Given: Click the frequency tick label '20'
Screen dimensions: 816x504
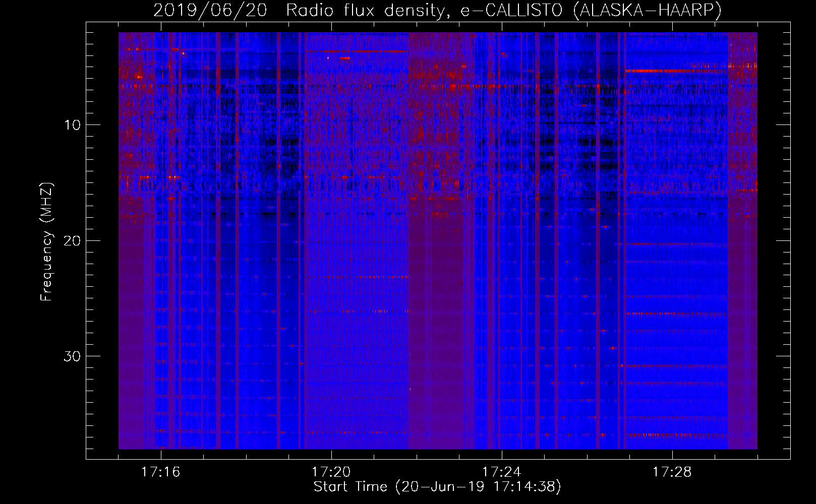Looking at the screenshot, I should tap(73, 240).
